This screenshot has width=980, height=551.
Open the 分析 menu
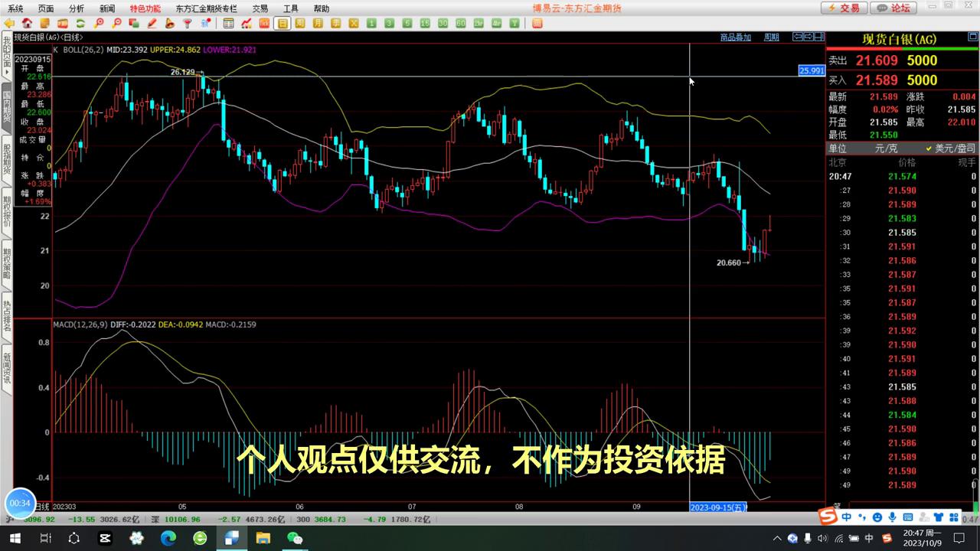[x=77, y=8]
